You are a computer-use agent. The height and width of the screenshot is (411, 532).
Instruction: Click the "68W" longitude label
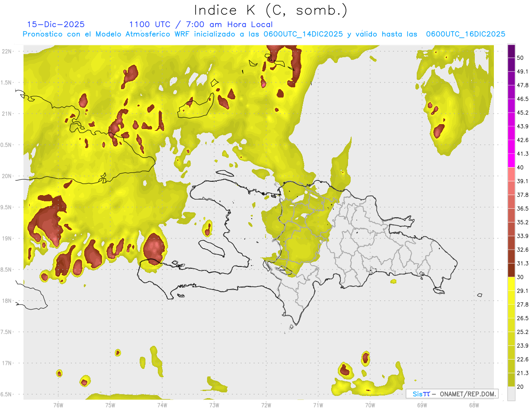pos(474,405)
